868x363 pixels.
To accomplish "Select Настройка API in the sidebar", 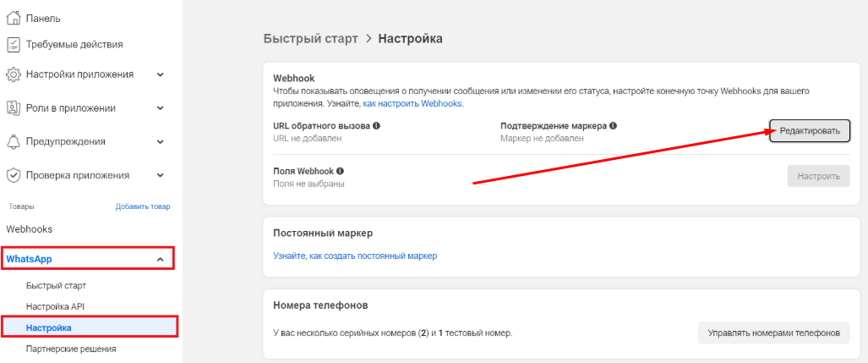I will click(x=55, y=305).
